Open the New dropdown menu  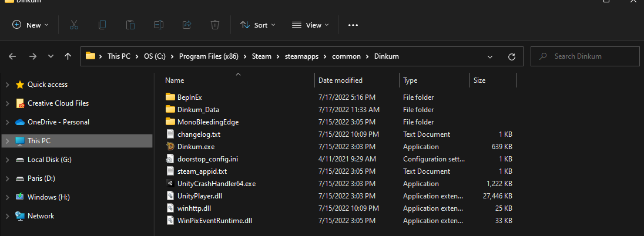pyautogui.click(x=31, y=25)
